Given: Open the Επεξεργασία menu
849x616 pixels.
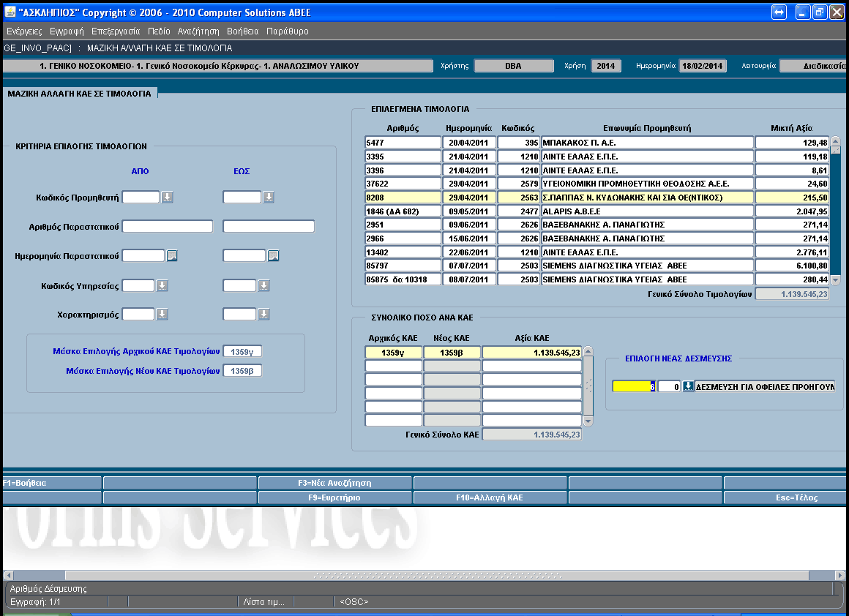Looking at the screenshot, I should coord(116,31).
